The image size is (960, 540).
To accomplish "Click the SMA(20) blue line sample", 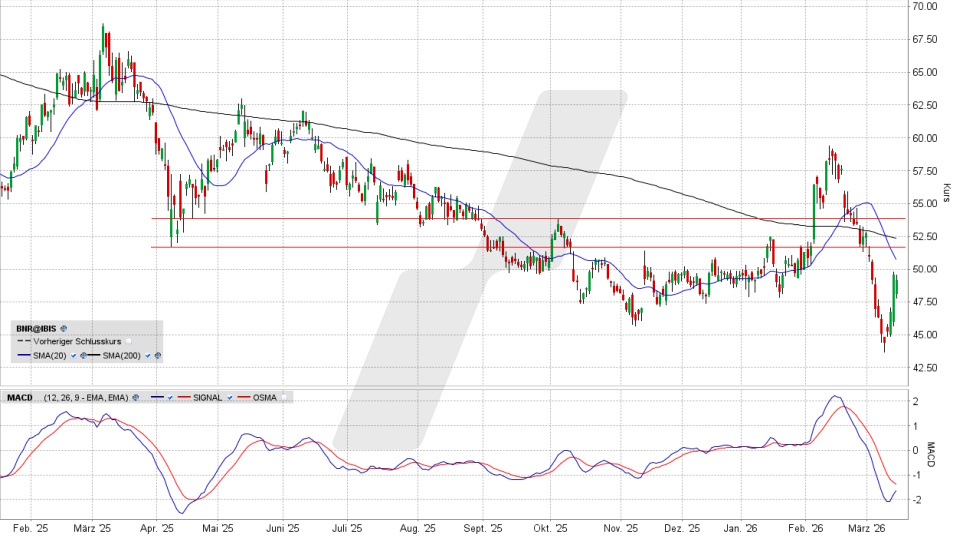I will pyautogui.click(x=23, y=356).
